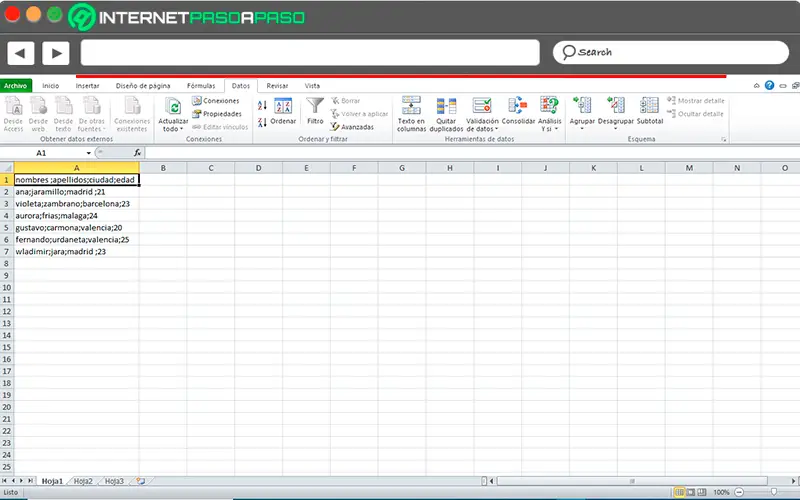Go to first sheet navigation arrow
The height and width of the screenshot is (500, 800).
[x=5, y=481]
